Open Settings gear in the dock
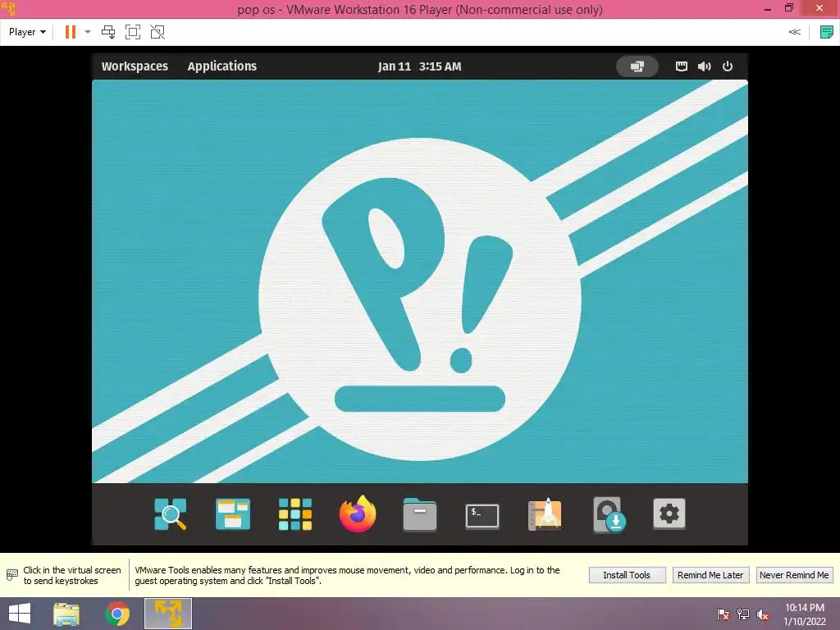Image resolution: width=840 pixels, height=630 pixels. [669, 514]
